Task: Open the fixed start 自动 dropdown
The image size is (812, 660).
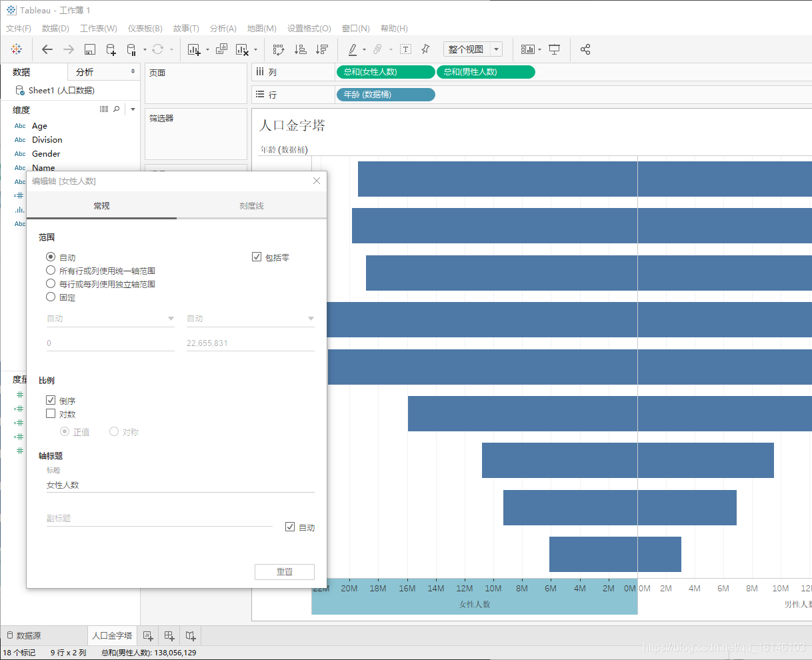Action: coord(111,319)
